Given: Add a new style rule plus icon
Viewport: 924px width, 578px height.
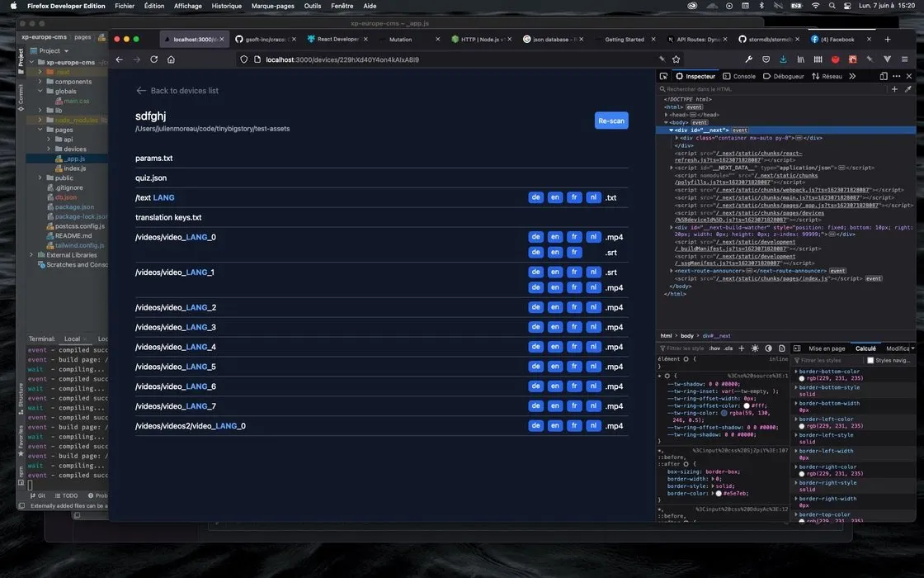Looking at the screenshot, I should (x=742, y=348).
